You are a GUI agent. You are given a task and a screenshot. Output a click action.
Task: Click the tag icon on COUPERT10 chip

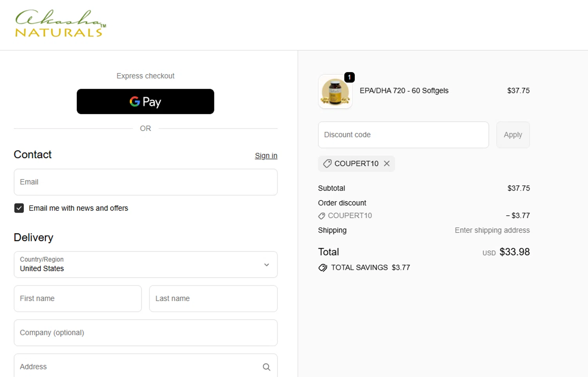[327, 164]
